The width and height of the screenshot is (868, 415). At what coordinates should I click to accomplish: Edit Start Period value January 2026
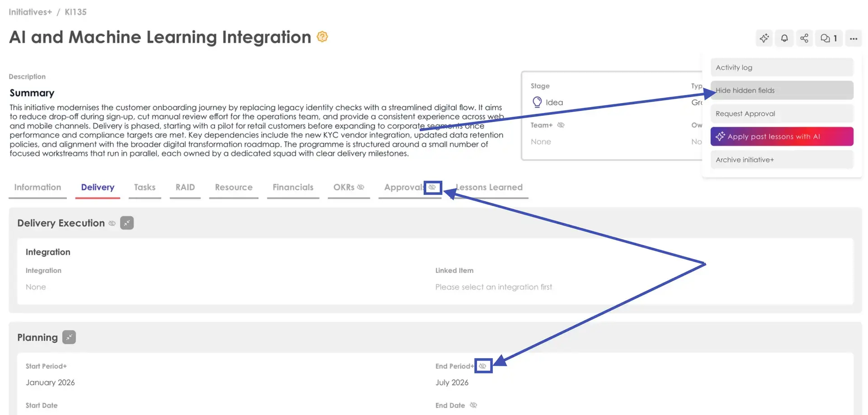click(x=50, y=382)
